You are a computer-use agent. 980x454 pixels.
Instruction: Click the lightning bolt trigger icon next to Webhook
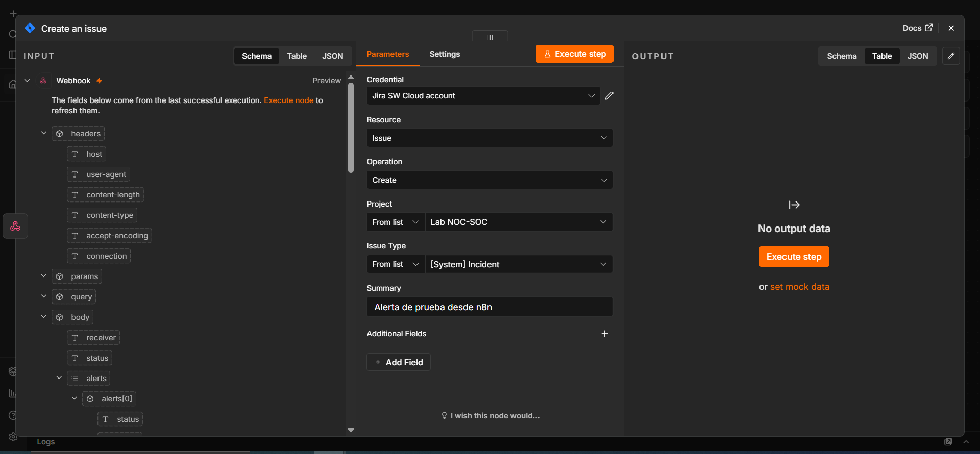coord(99,81)
